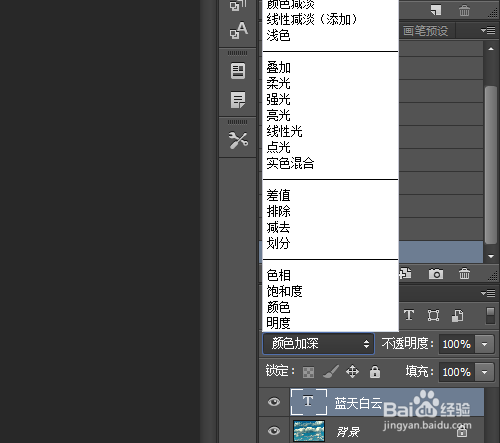The image size is (500, 443).
Task: Open the 填充 slider dropdown arrow
Action: click(x=485, y=372)
